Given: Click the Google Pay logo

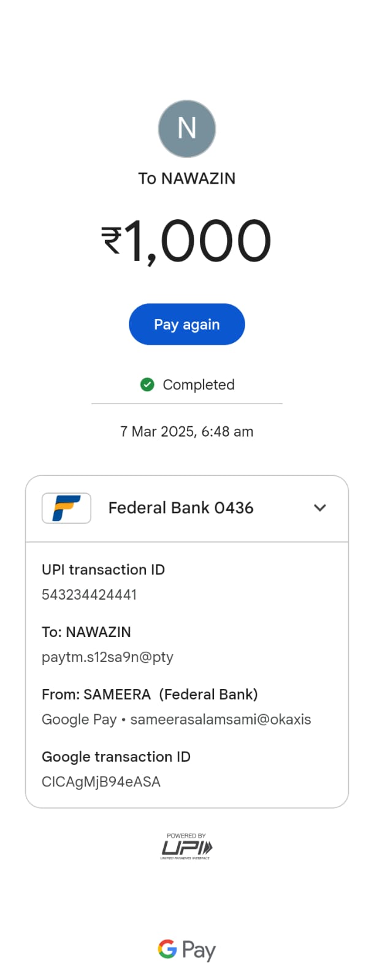Looking at the screenshot, I should [186, 949].
